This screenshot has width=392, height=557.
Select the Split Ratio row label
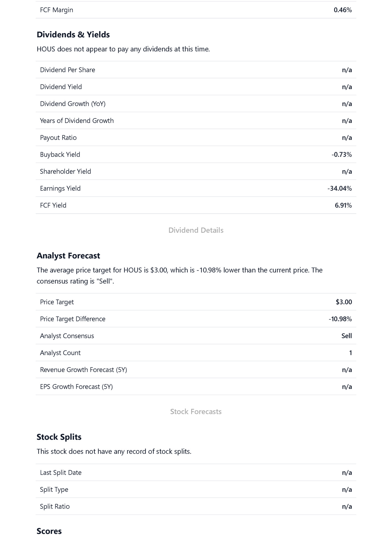55,506
